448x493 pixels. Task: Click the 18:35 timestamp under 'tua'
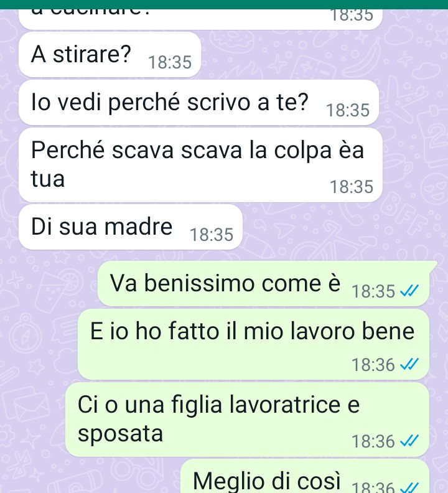click(x=352, y=187)
